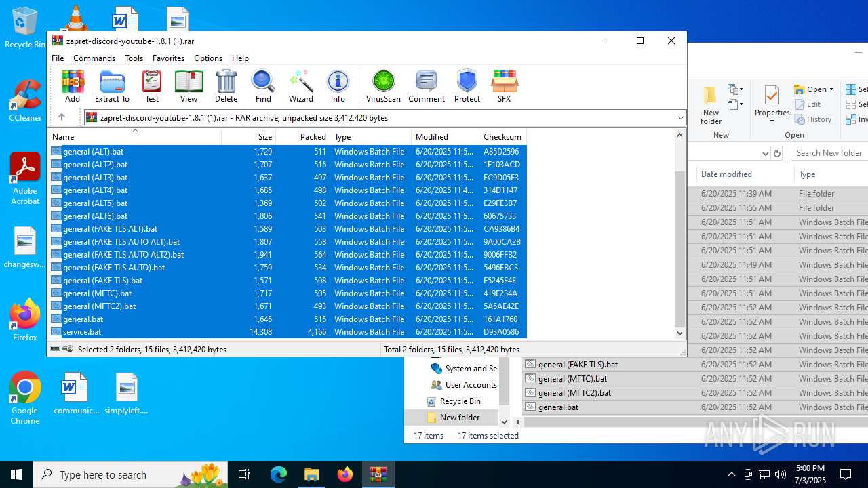Sort the file list by the Name column
Image resolution: width=868 pixels, height=488 pixels.
134,136
